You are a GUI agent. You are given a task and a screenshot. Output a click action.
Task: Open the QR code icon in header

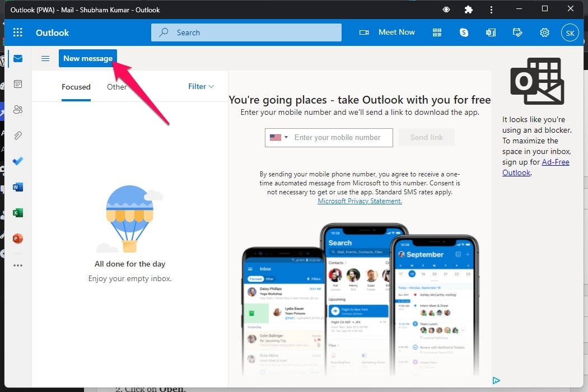(437, 32)
